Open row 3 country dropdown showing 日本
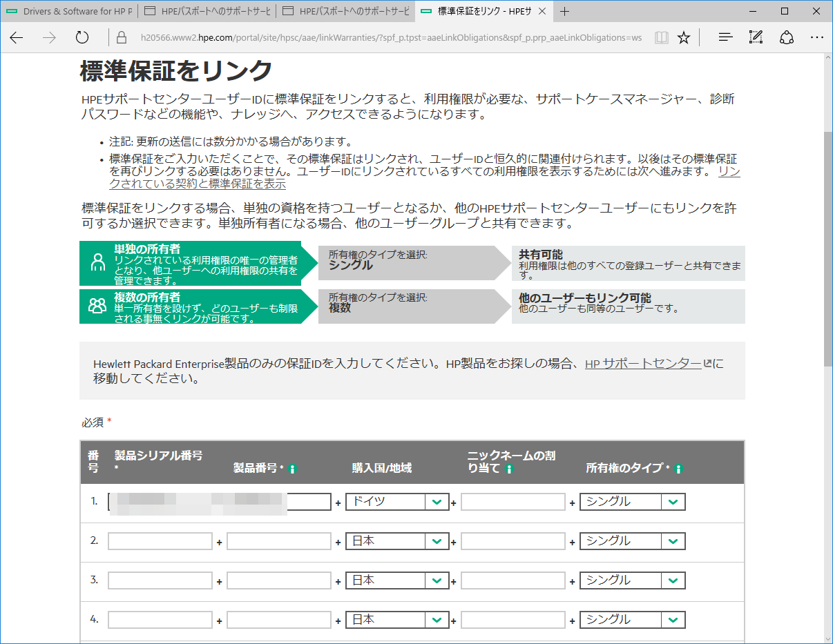 (397, 580)
